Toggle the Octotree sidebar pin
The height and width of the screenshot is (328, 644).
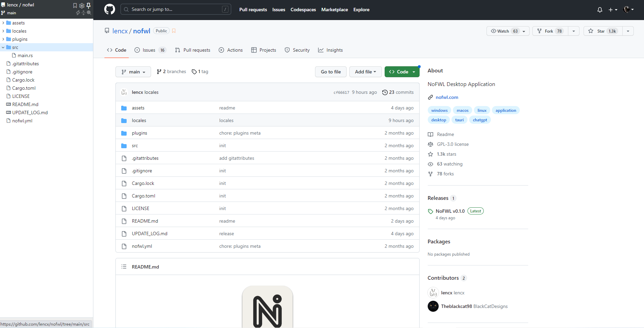coord(89,5)
